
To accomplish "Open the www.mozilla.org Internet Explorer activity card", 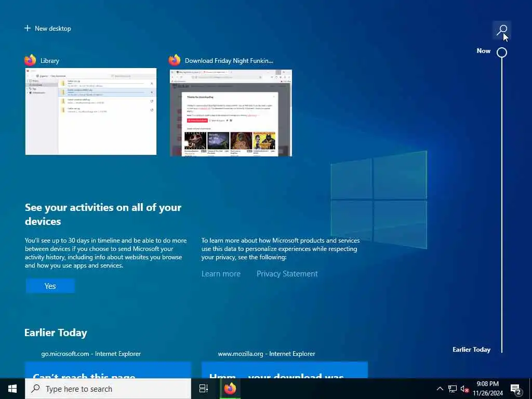I will (x=285, y=370).
